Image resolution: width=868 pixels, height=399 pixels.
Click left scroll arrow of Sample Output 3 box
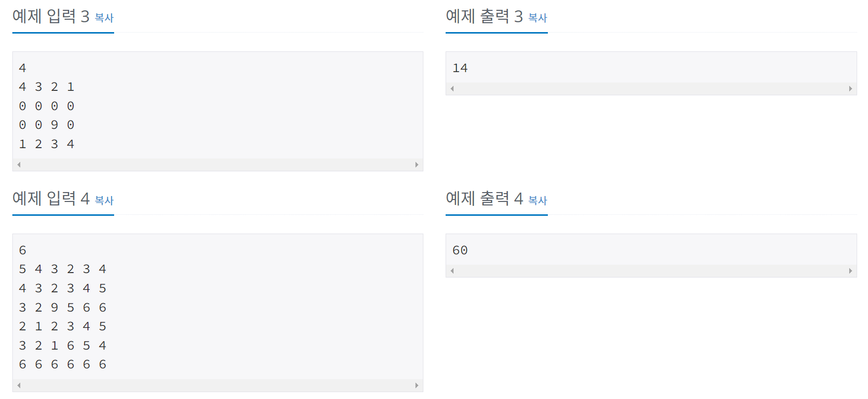point(452,88)
